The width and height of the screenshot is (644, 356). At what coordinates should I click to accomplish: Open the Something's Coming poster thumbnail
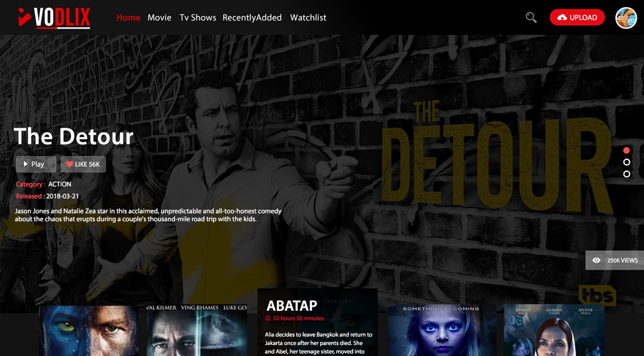pyautogui.click(x=442, y=330)
